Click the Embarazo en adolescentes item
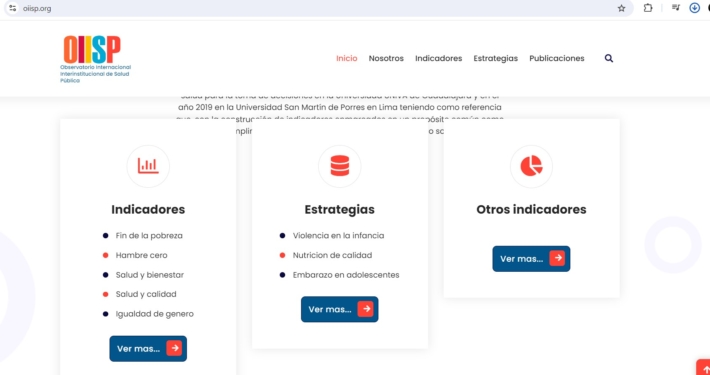Viewport: 710px width, 375px height. click(x=346, y=275)
